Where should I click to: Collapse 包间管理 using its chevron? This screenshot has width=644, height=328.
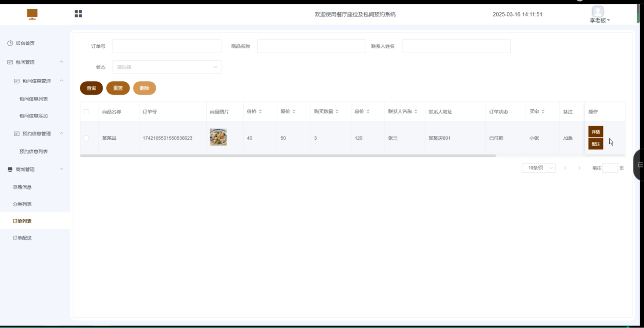[61, 62]
